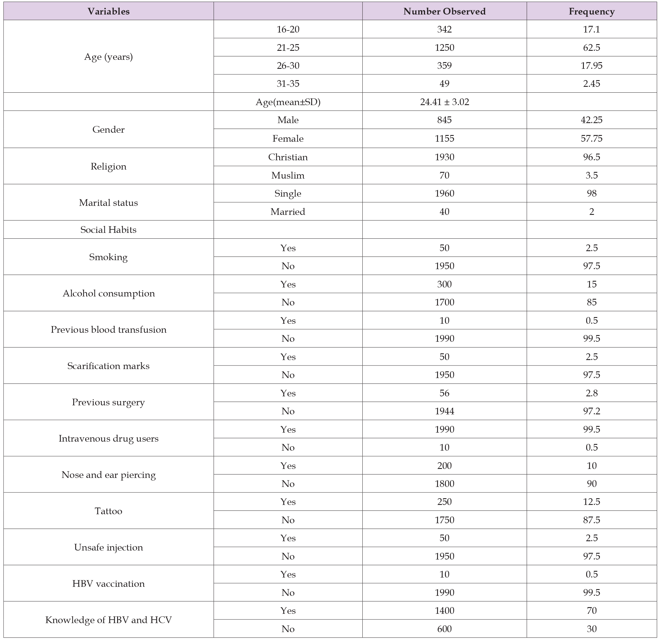Click the 16-20 age group cell
The width and height of the screenshot is (660, 644).
[288, 29]
